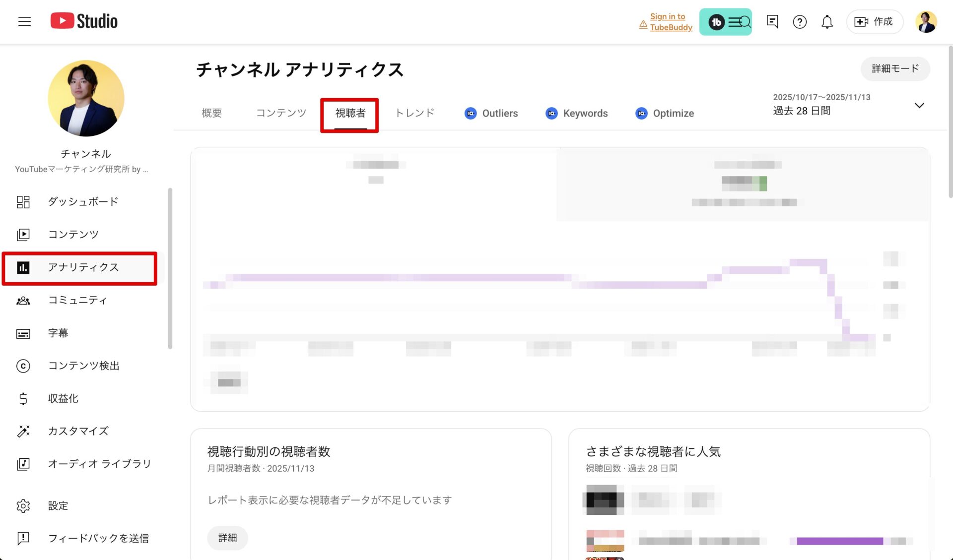Switch to the 概要 tab
953x560 pixels.
point(211,113)
